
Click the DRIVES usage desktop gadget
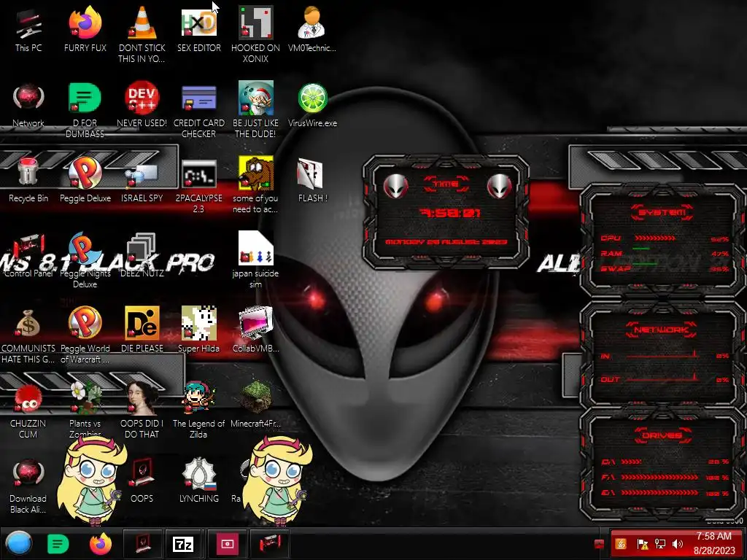[x=662, y=464]
